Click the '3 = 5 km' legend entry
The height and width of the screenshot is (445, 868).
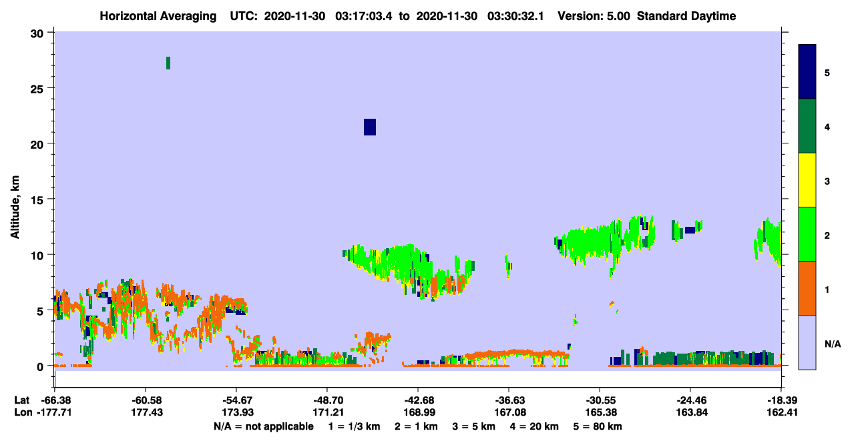point(474,426)
